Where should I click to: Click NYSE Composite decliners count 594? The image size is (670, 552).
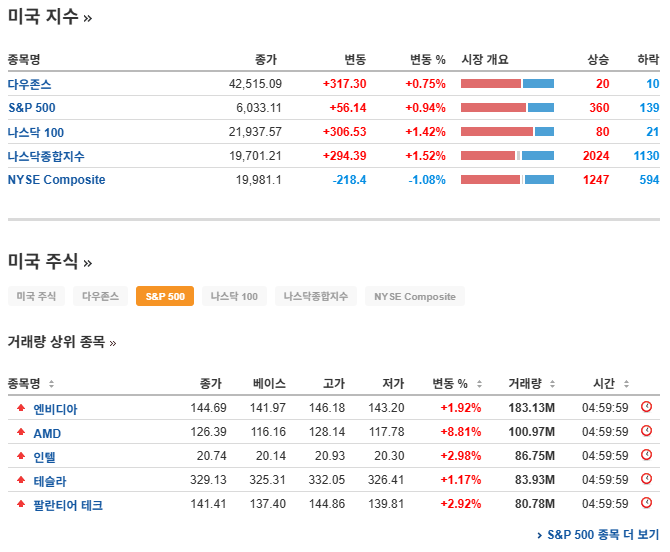649,180
